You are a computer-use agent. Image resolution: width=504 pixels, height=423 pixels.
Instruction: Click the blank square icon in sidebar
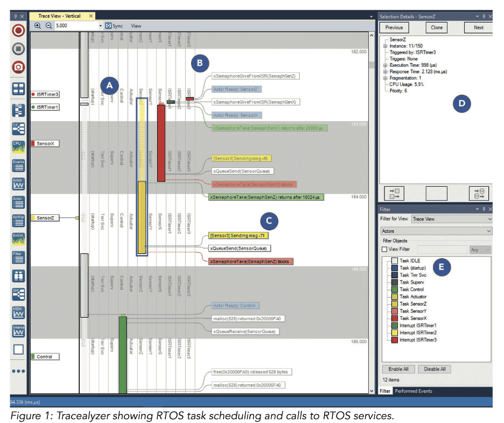[x=18, y=349]
